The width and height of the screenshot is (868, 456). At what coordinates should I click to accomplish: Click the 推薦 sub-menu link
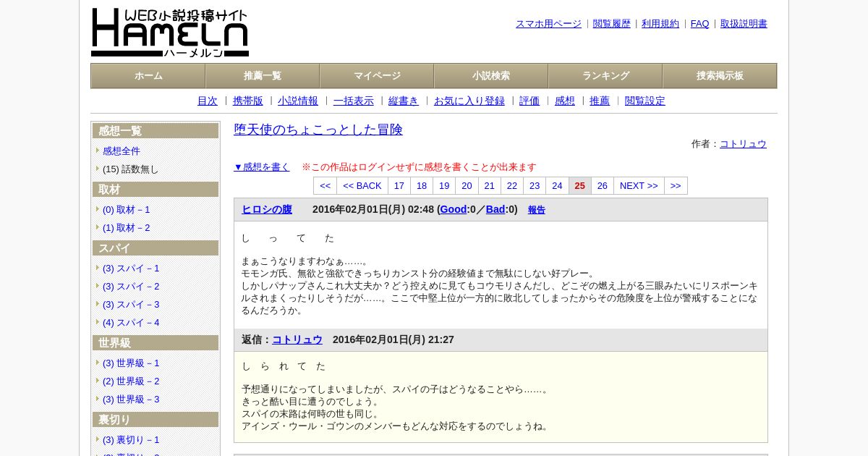click(x=600, y=101)
